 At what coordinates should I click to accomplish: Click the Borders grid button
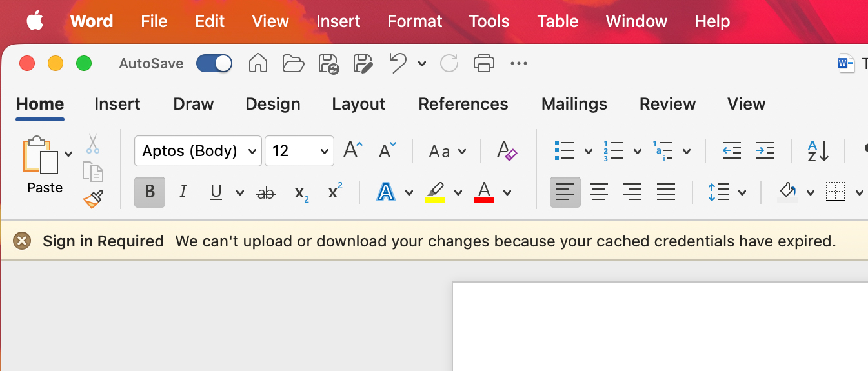tap(836, 192)
